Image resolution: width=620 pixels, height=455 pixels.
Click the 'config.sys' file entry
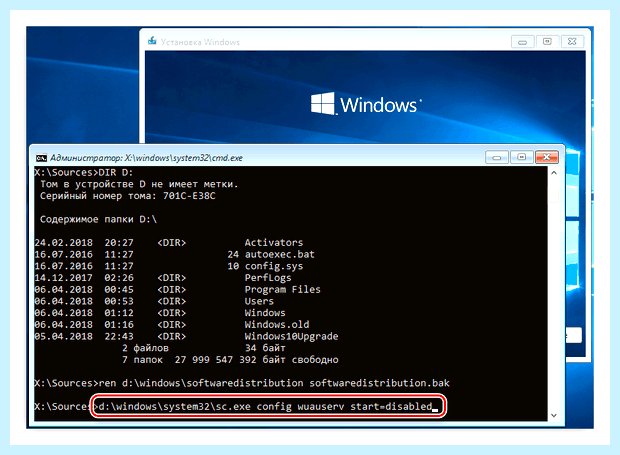(274, 266)
